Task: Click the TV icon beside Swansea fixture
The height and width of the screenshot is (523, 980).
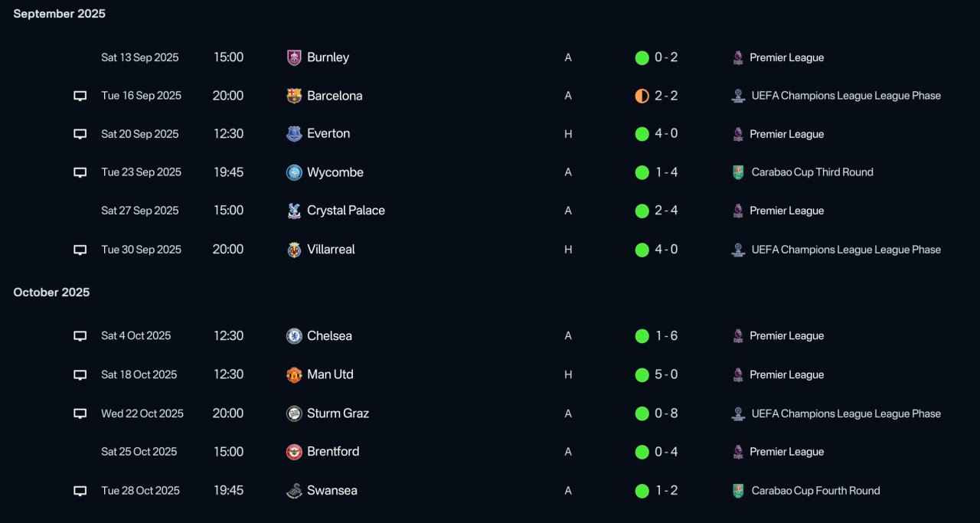Action: [x=80, y=491]
